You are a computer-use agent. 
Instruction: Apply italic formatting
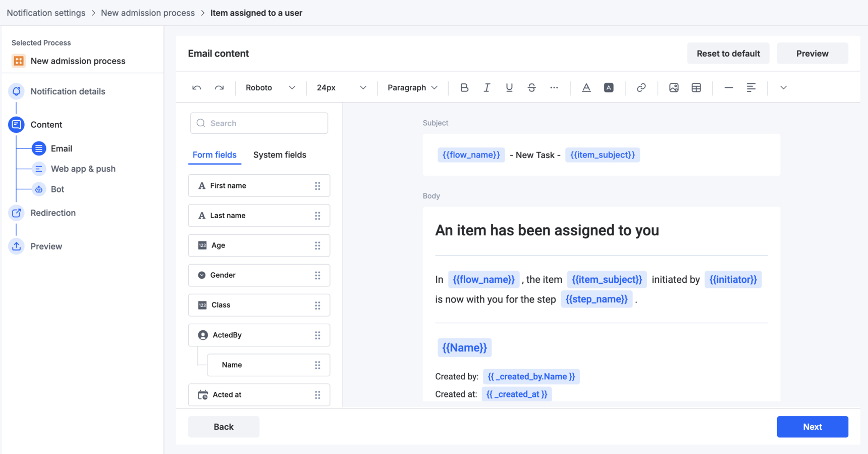click(x=486, y=88)
